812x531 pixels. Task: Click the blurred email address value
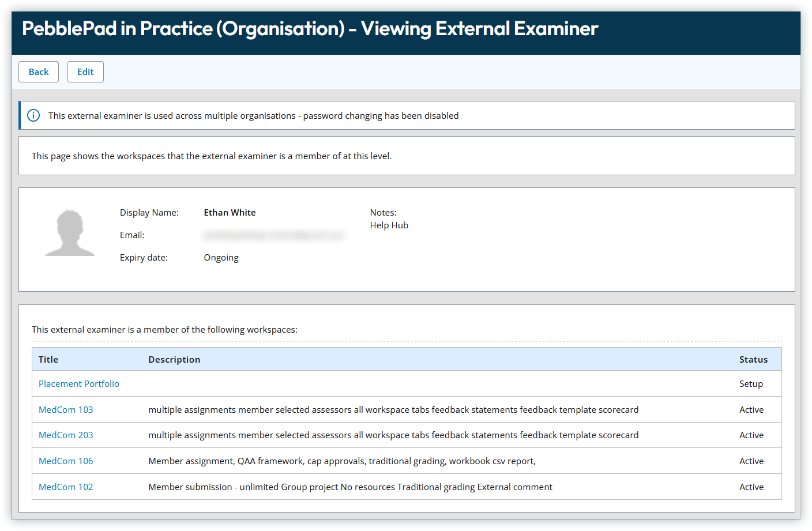(275, 235)
